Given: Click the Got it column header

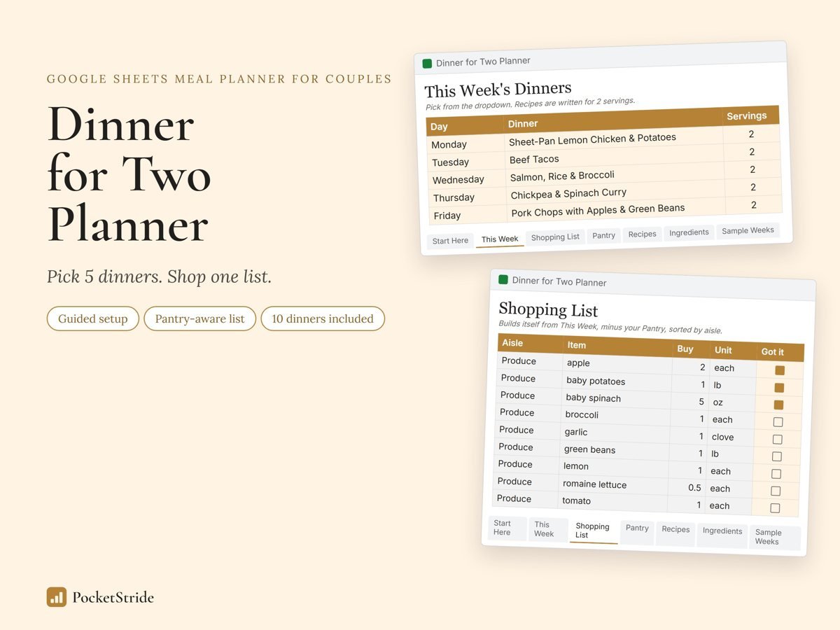Looking at the screenshot, I should point(780,353).
